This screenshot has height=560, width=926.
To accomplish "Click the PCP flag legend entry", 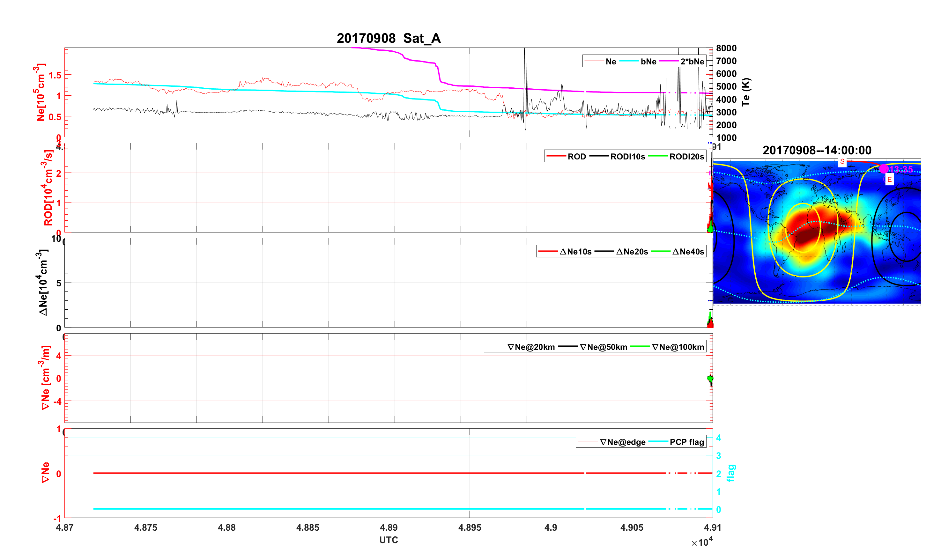I will (x=687, y=442).
